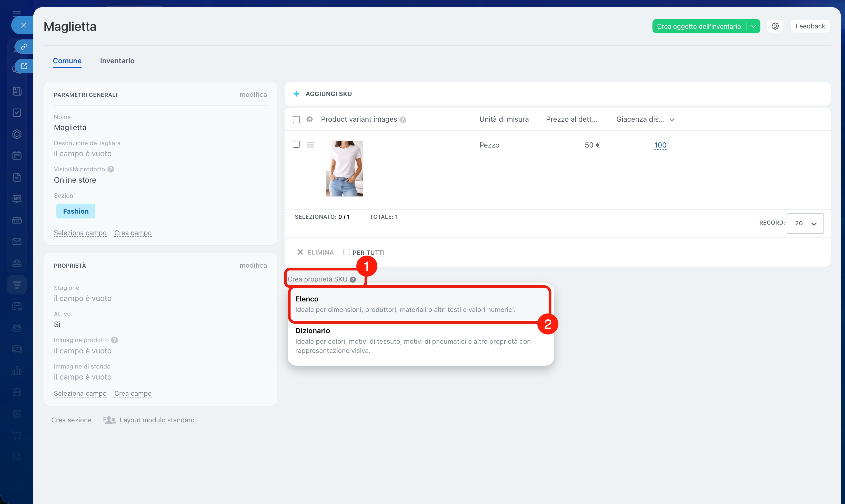The height and width of the screenshot is (504, 845).
Task: Click the blue plus icon beside Aggiungi SKU
Action: (296, 94)
